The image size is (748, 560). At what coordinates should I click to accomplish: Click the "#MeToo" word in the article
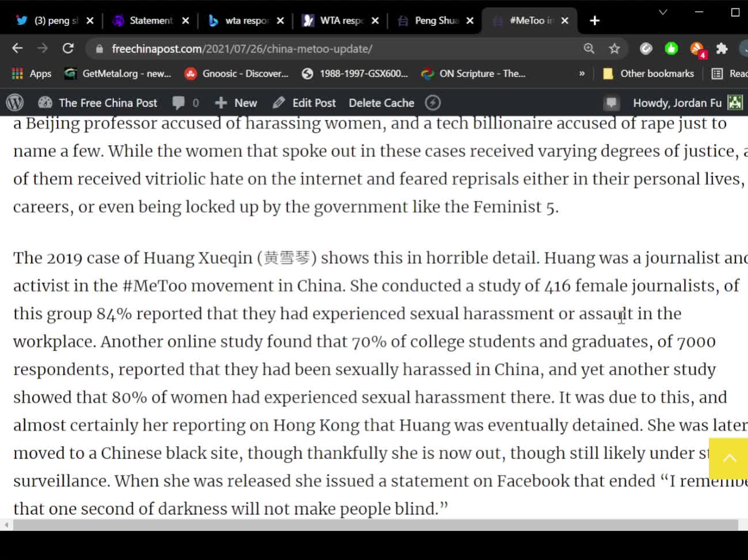tap(155, 286)
